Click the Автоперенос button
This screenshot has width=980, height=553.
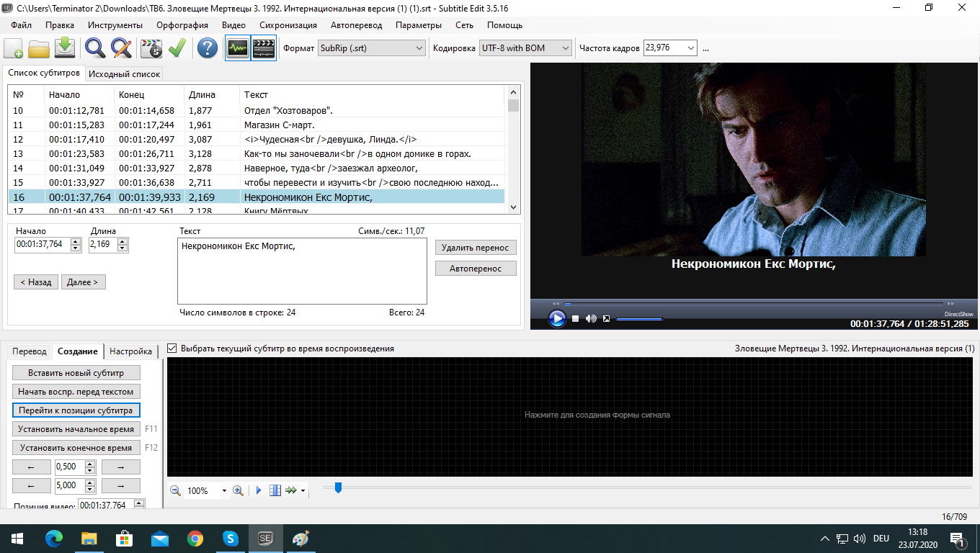pyautogui.click(x=476, y=269)
